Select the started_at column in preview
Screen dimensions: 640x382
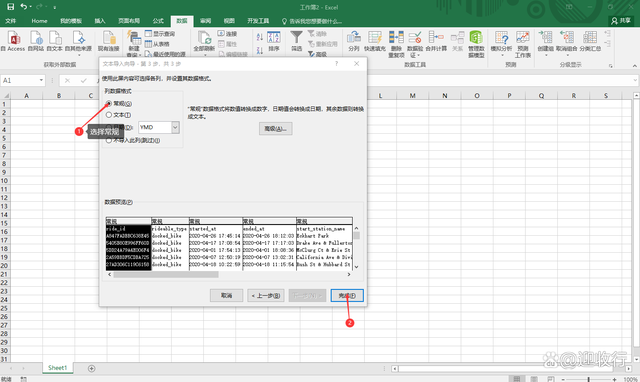[x=216, y=244]
